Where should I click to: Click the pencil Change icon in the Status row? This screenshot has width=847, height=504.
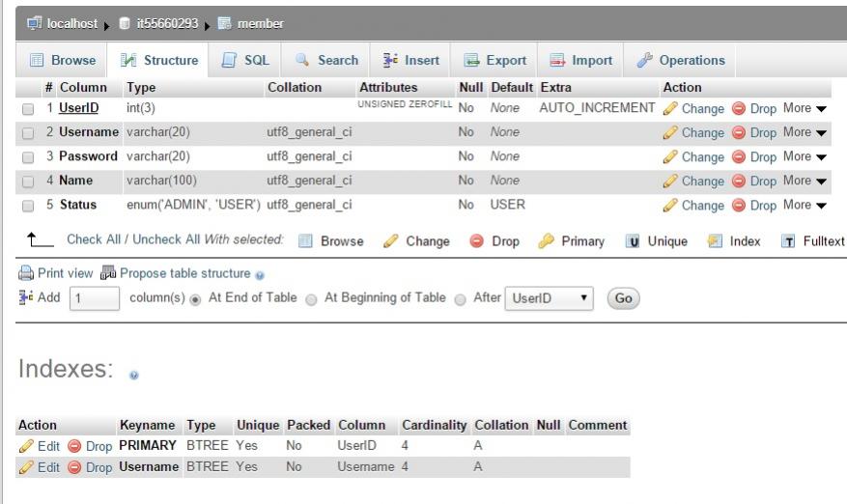[x=670, y=206]
